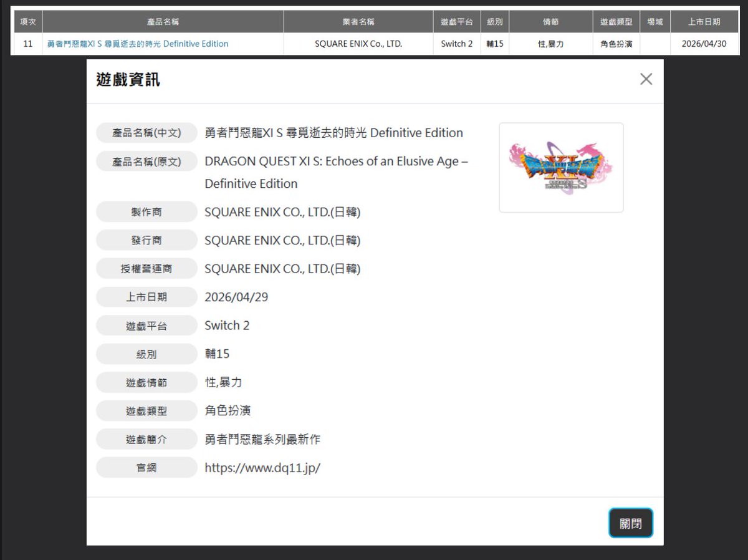Screen dimensions: 748x560
Task: Click the https://www.dq11.jp/ official site text
Action: [x=262, y=468]
